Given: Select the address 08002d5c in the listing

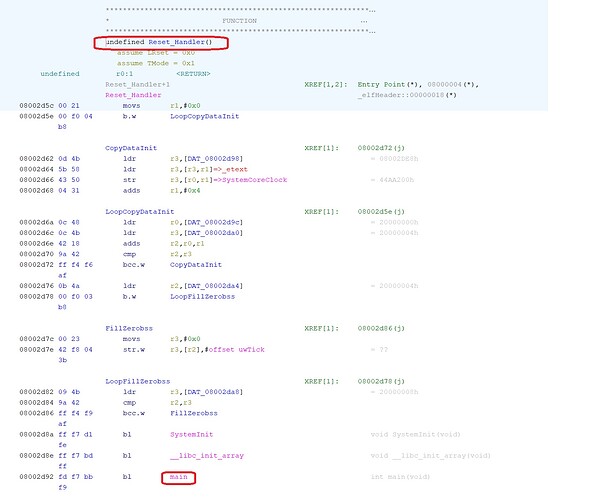Looking at the screenshot, I should coord(22,106).
